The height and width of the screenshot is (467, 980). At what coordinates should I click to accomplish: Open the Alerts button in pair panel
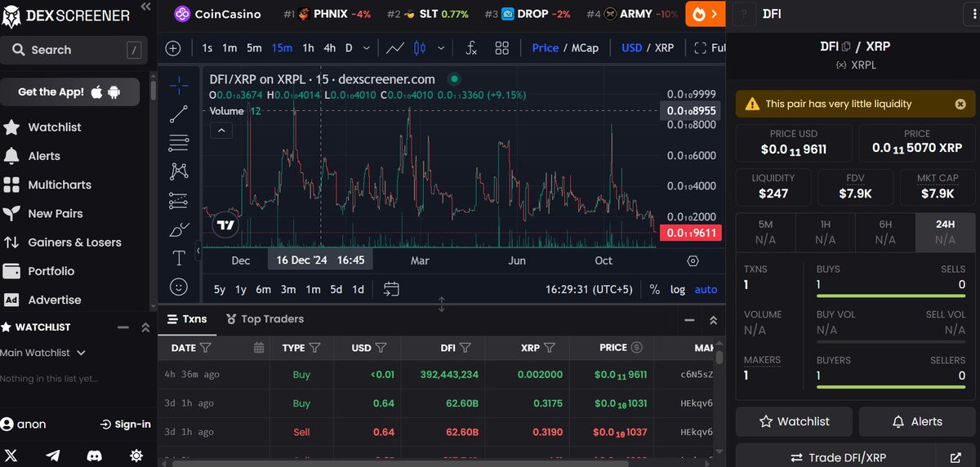coord(917,421)
